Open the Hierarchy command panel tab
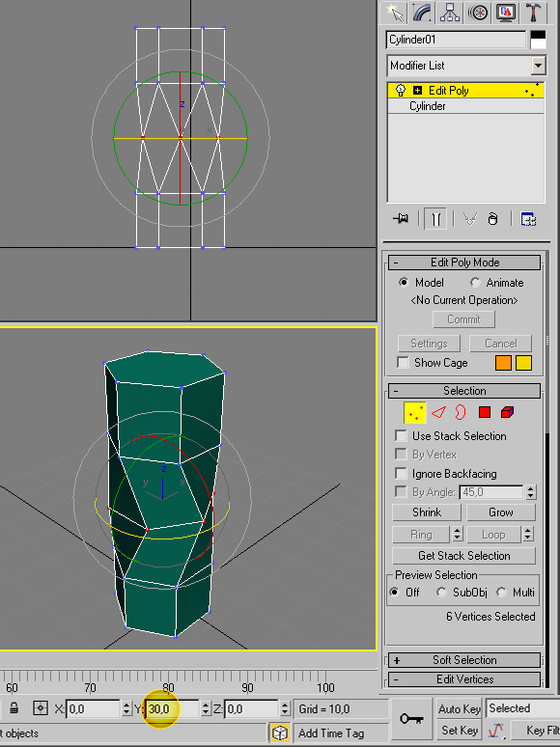Image resolution: width=560 pixels, height=747 pixels. point(450,13)
